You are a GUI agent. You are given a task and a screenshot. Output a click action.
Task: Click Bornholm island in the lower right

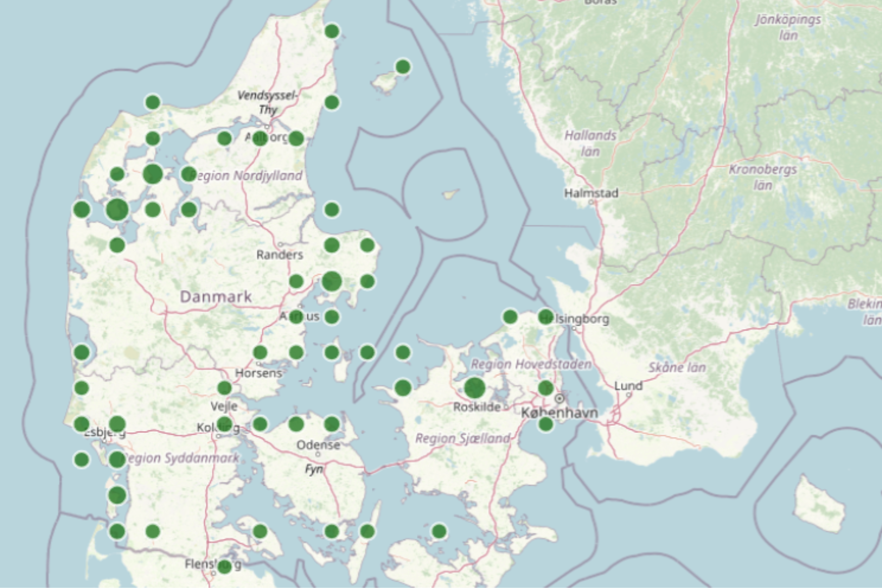point(818,506)
